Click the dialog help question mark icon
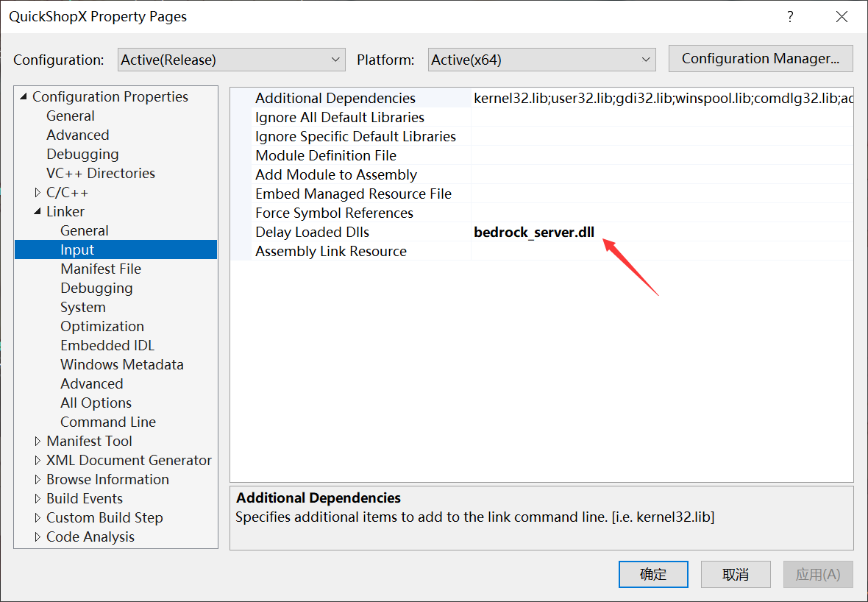 tap(790, 16)
